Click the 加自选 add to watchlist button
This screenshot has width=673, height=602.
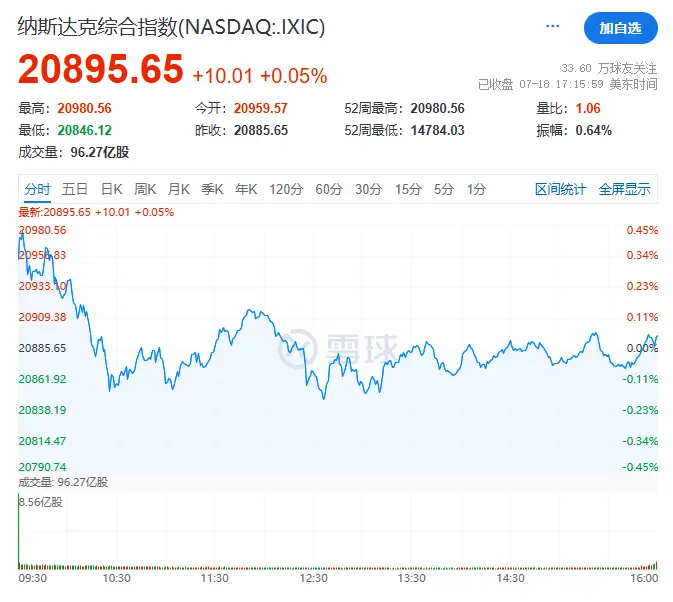click(x=620, y=28)
